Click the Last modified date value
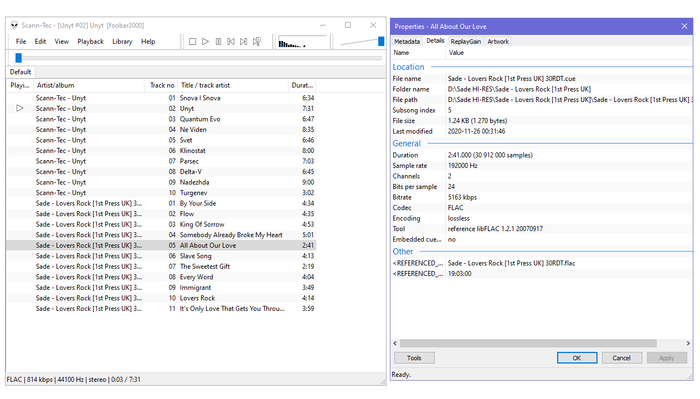This screenshot has width=700, height=399. 476,132
